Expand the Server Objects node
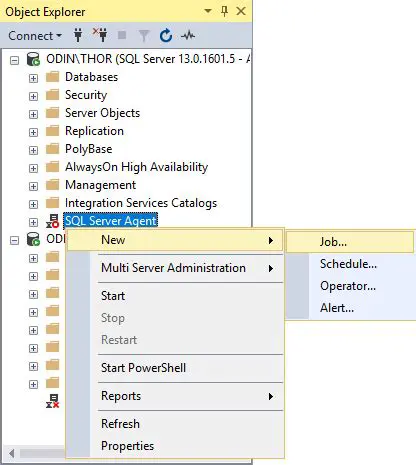Viewport: 416px width, 465px height. (x=33, y=114)
